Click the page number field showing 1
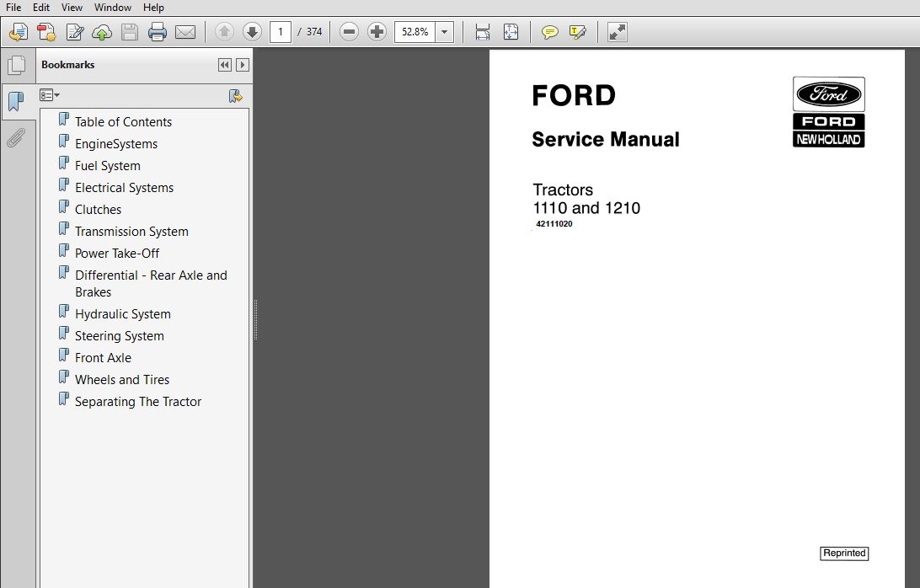 pyautogui.click(x=281, y=32)
